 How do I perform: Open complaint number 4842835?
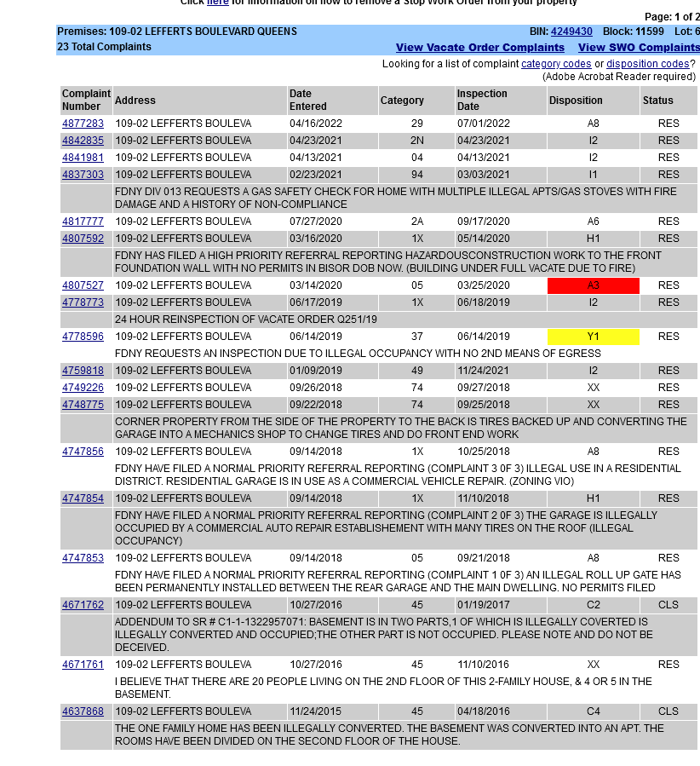tap(83, 141)
